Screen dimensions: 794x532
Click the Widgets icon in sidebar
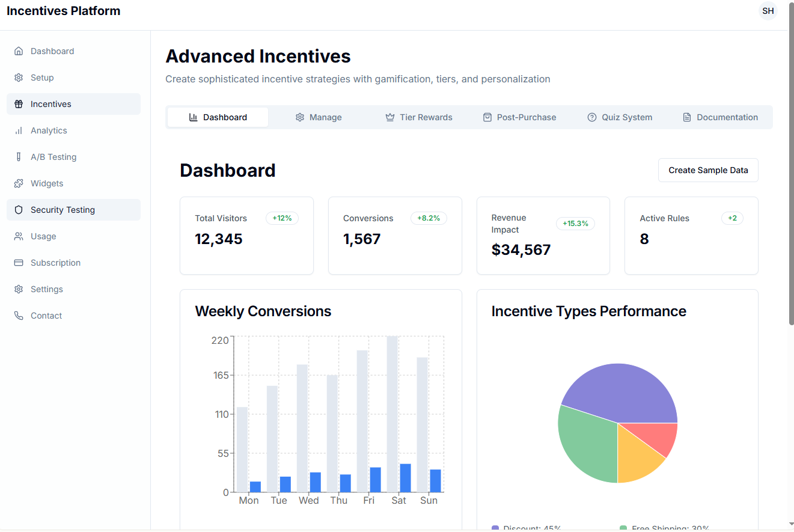(x=19, y=183)
